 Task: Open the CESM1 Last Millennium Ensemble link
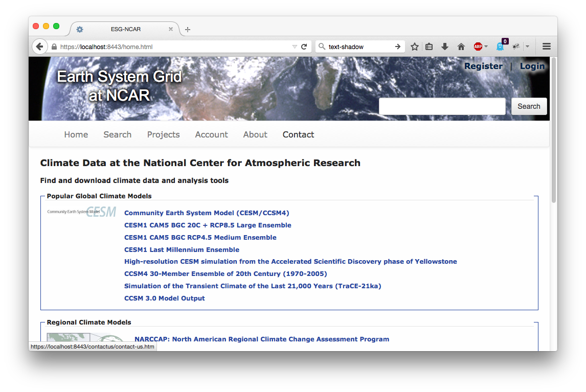pyautogui.click(x=182, y=249)
